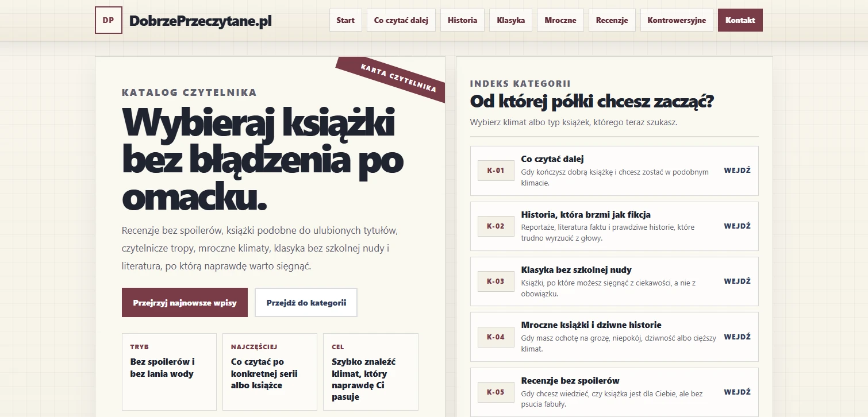Image resolution: width=868 pixels, height=417 pixels.
Task: Open Historia, która brzmi jak fikcja
Action: click(614, 226)
